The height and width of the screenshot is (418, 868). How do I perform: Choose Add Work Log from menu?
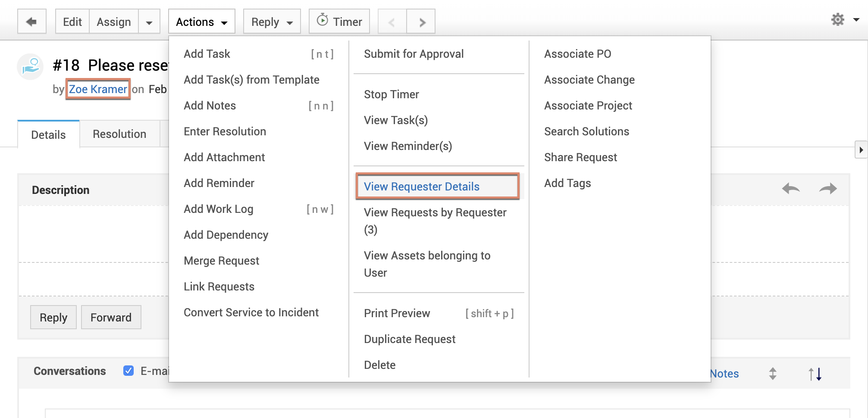click(218, 209)
